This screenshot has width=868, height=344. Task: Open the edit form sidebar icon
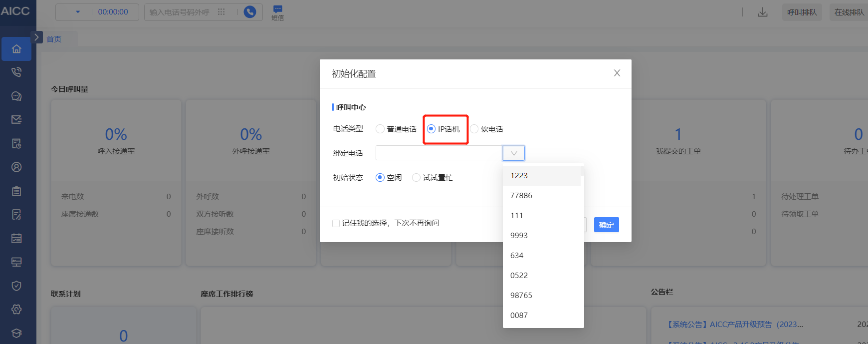click(x=16, y=215)
